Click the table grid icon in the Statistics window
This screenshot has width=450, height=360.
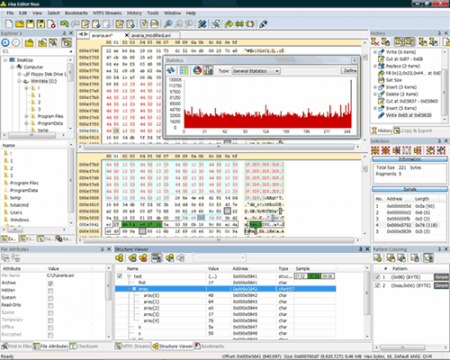point(184,70)
